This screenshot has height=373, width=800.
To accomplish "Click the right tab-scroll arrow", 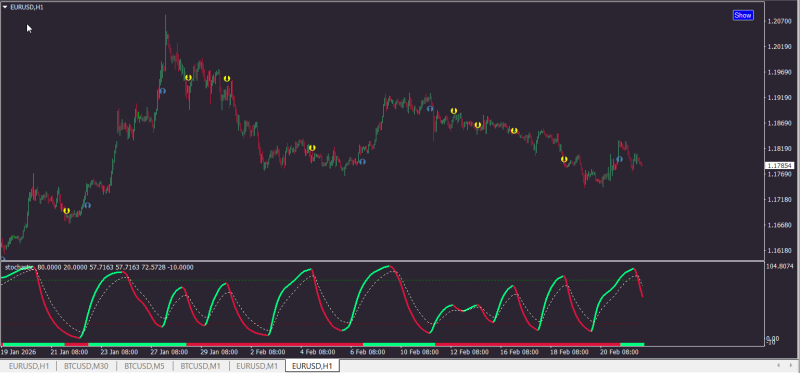I will (x=792, y=365).
